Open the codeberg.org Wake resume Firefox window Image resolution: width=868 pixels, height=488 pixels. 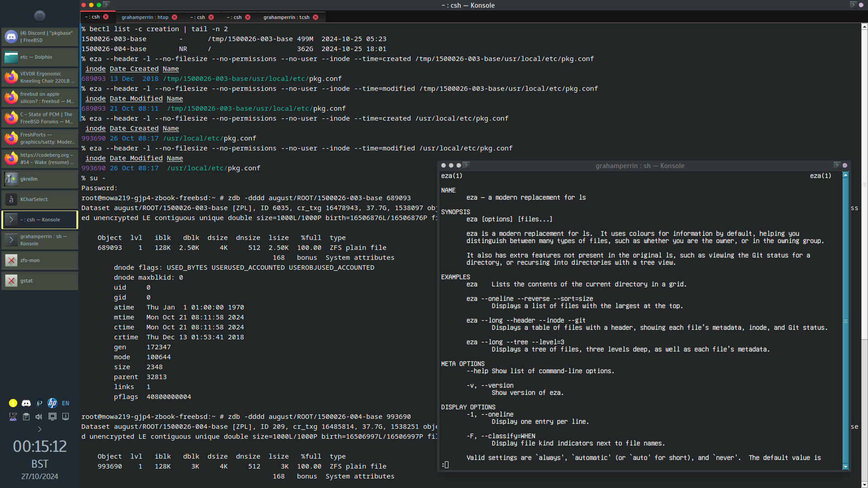pos(40,159)
